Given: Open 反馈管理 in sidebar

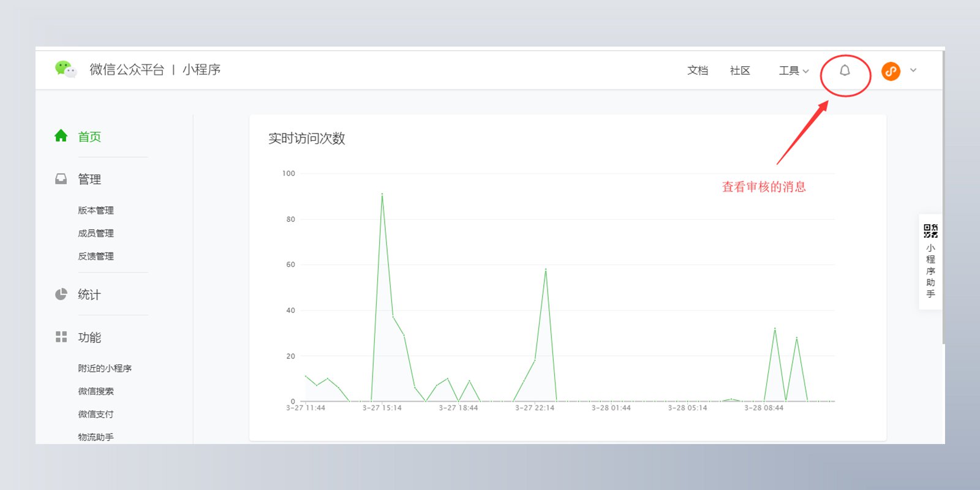Looking at the screenshot, I should [96, 256].
